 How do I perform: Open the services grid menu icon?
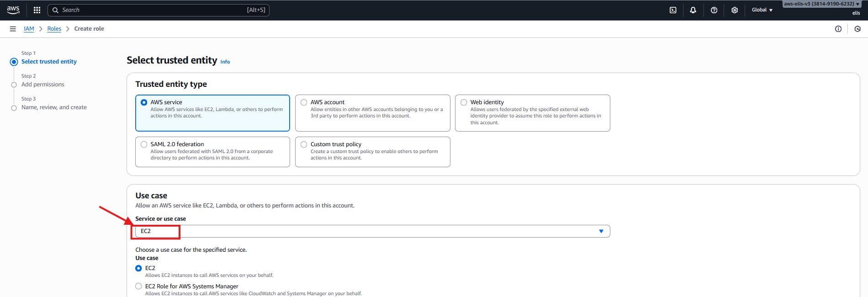coord(37,10)
